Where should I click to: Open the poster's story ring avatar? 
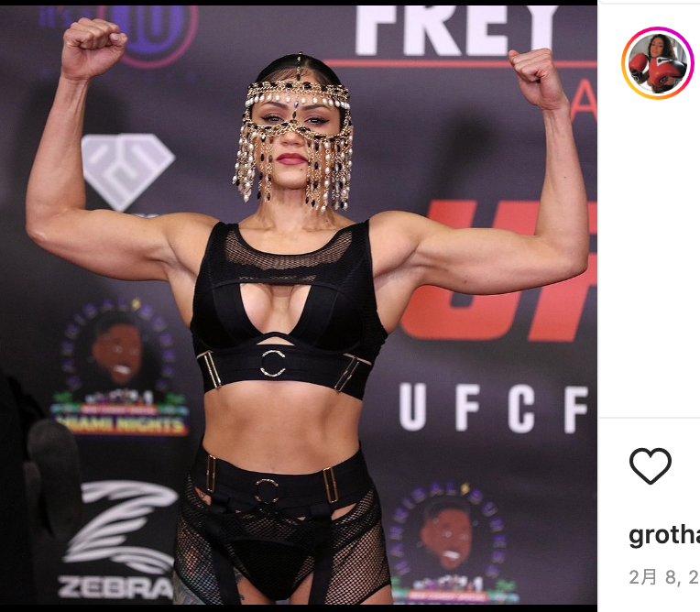657,63
